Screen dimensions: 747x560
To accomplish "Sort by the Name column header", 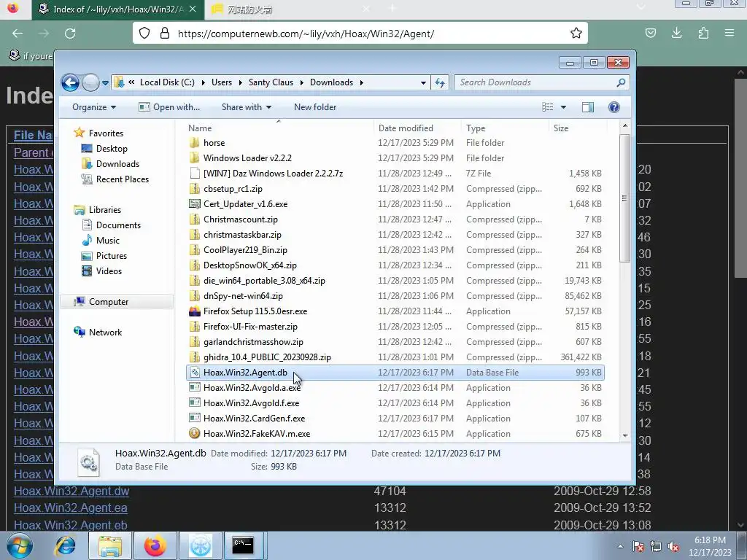I will coord(279,128).
